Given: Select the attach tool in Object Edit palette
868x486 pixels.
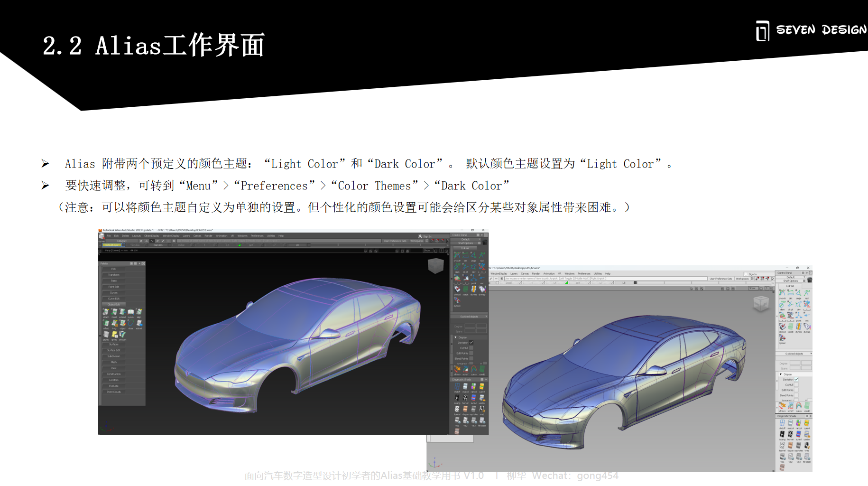Looking at the screenshot, I should point(106,313).
